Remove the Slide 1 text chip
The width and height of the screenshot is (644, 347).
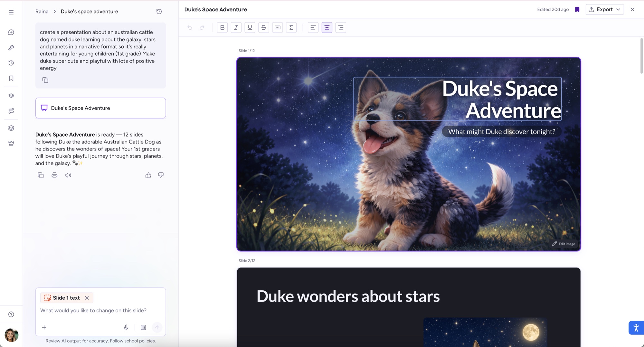click(87, 298)
